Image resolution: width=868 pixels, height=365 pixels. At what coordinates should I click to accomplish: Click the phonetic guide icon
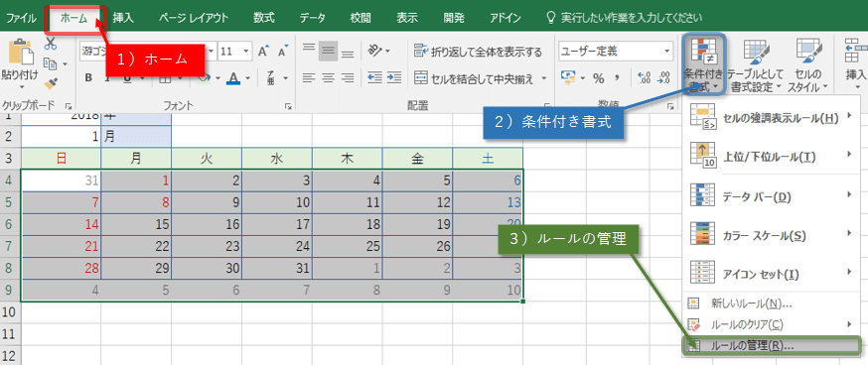pos(271,77)
